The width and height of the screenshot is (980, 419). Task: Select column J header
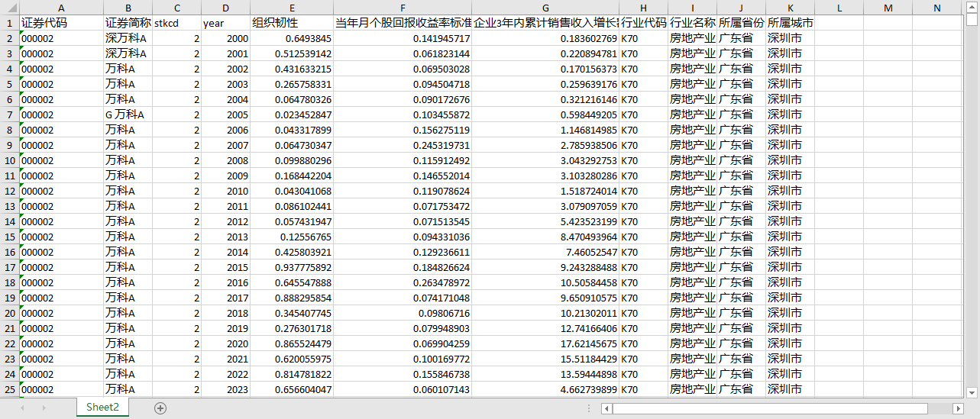pyautogui.click(x=741, y=8)
